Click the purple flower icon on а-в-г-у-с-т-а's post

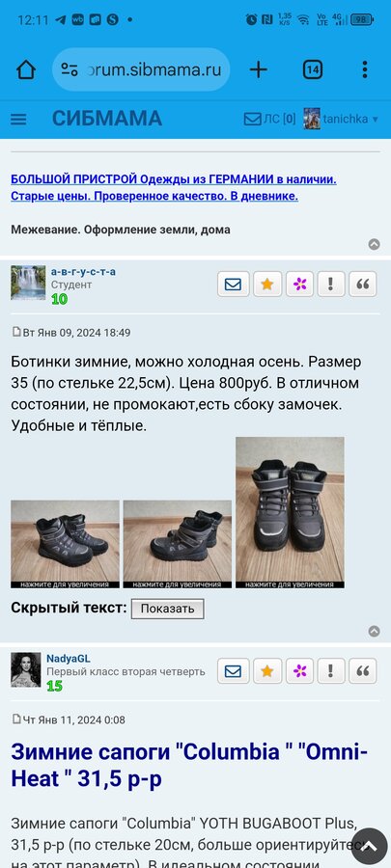tap(300, 285)
